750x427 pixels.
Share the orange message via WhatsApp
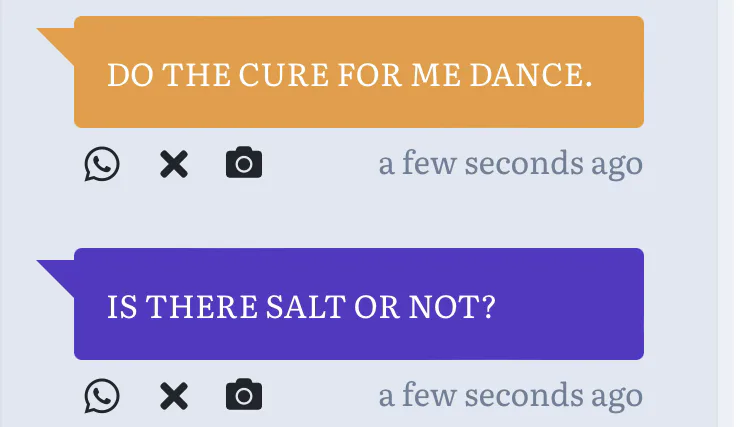click(x=101, y=164)
